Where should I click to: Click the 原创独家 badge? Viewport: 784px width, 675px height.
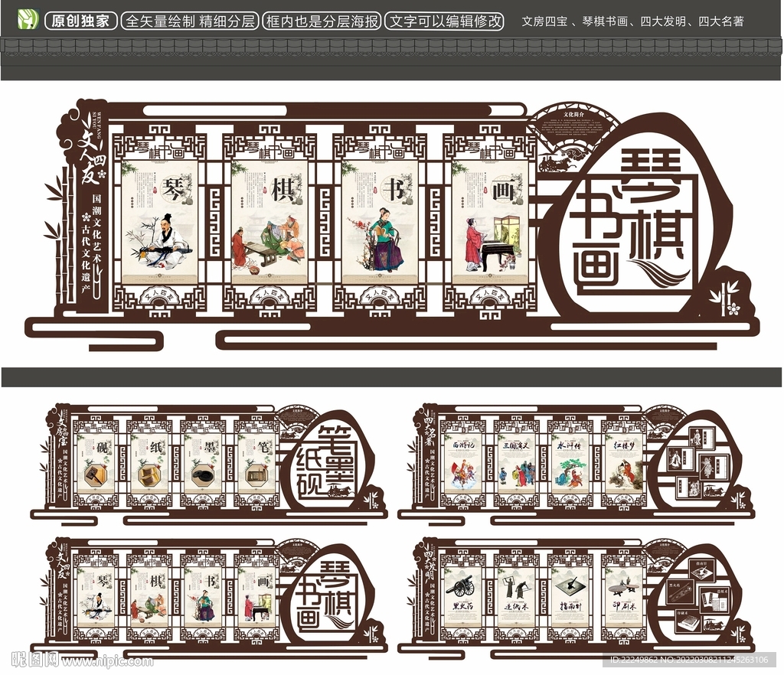[x=80, y=21]
